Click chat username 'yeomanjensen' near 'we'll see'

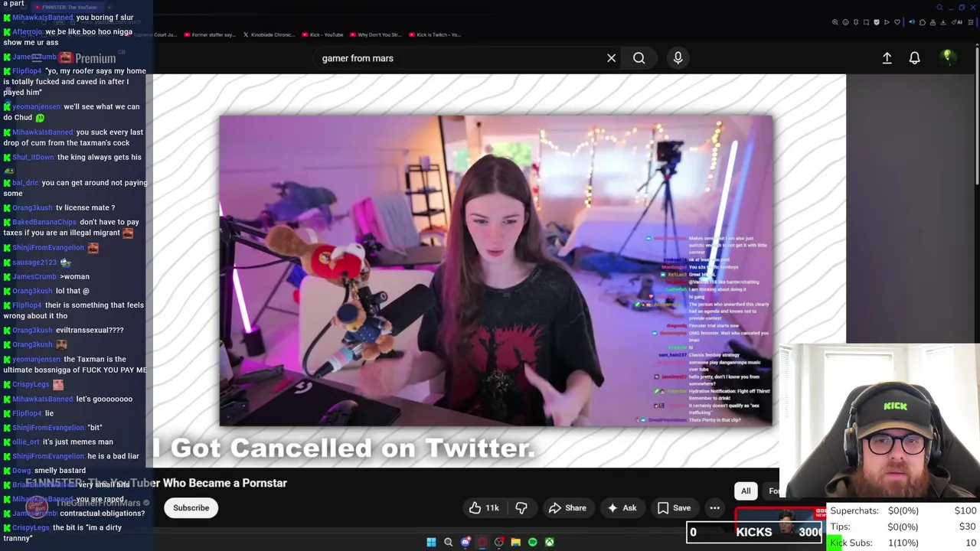coord(36,107)
